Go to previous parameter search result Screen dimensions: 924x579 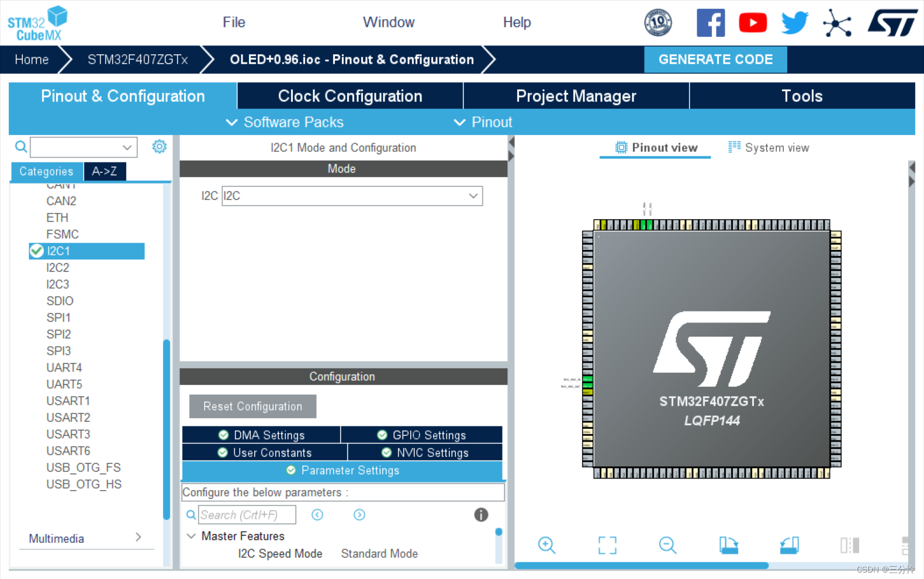317,515
